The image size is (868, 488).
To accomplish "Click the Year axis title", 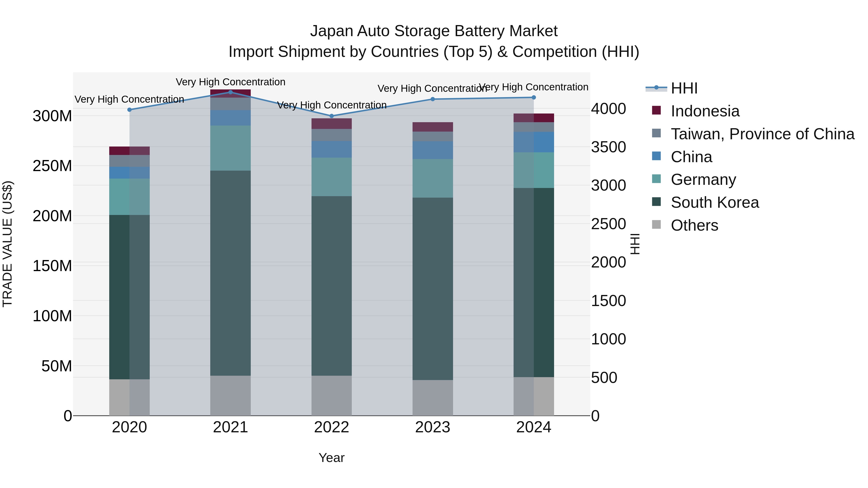I will pyautogui.click(x=332, y=458).
